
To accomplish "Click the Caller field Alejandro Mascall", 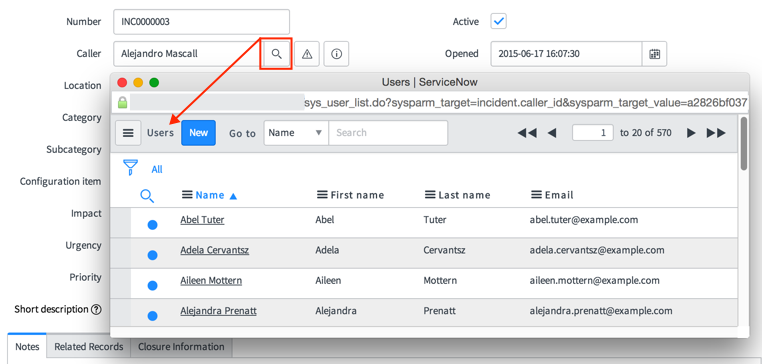I will click(x=188, y=54).
